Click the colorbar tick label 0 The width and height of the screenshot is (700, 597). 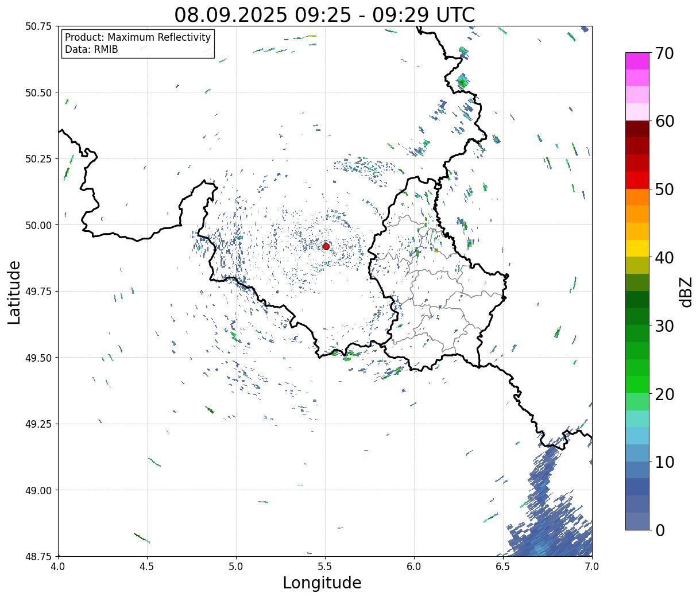(x=660, y=530)
